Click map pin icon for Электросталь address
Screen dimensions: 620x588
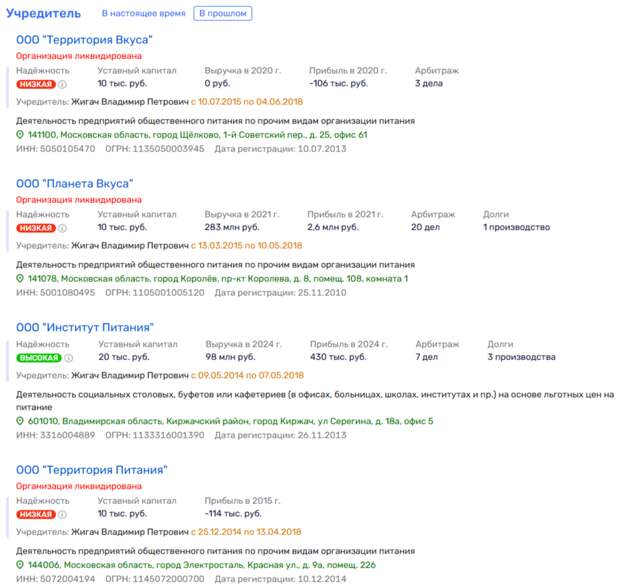(21, 564)
